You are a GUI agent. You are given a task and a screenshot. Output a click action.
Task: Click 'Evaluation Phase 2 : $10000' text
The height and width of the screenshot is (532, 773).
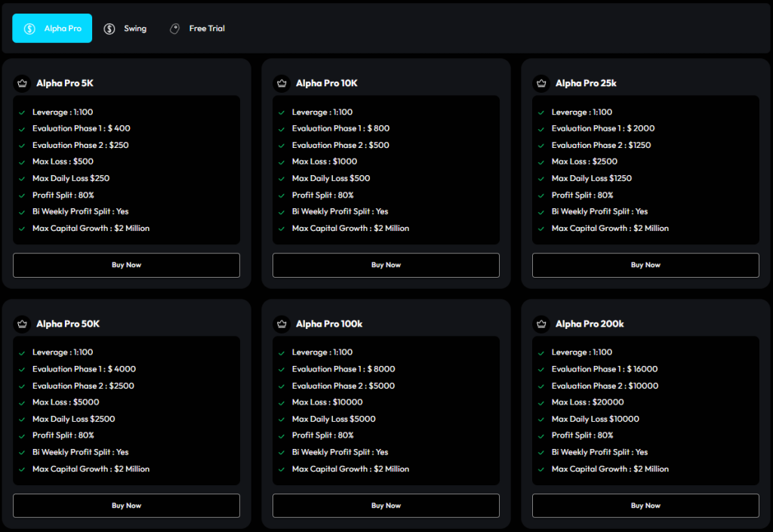point(605,386)
